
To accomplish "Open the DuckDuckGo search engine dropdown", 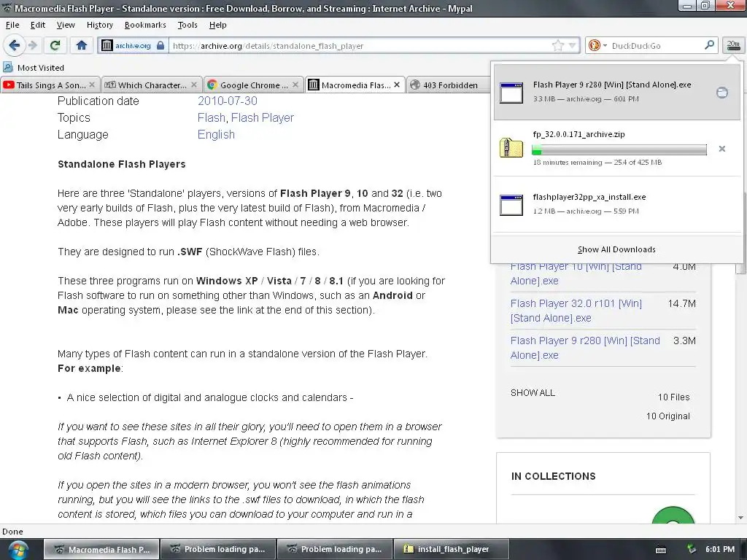I will [597, 46].
